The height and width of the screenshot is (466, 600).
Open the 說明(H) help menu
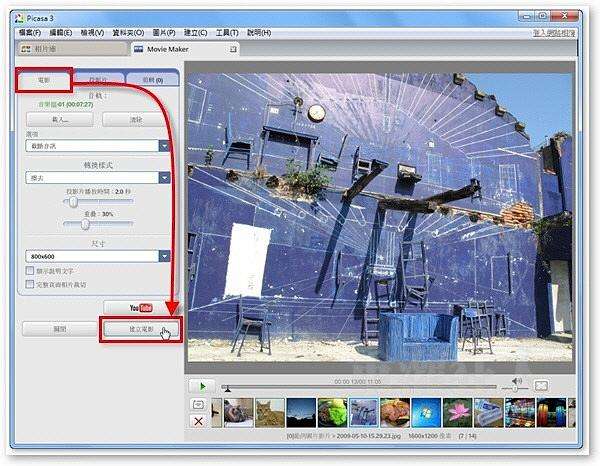tap(259, 33)
